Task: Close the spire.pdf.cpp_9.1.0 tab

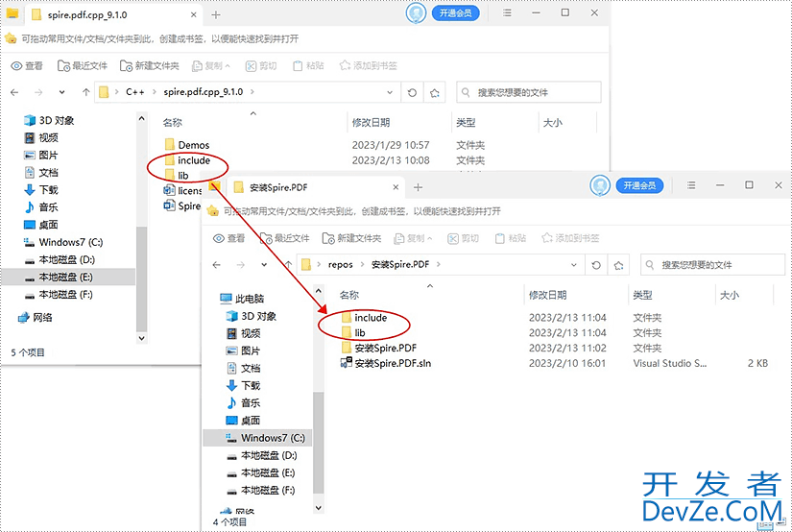Action: tap(194, 15)
